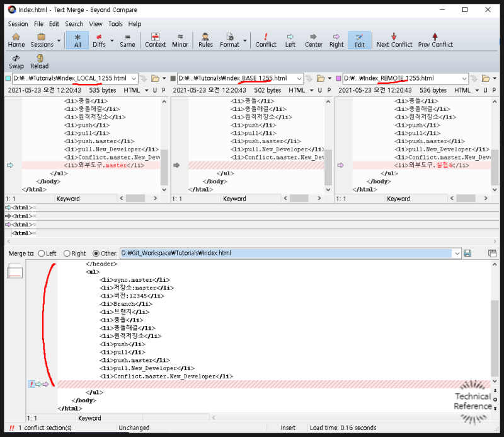Open the Session menu
The image size is (504, 437).
pyautogui.click(x=18, y=24)
